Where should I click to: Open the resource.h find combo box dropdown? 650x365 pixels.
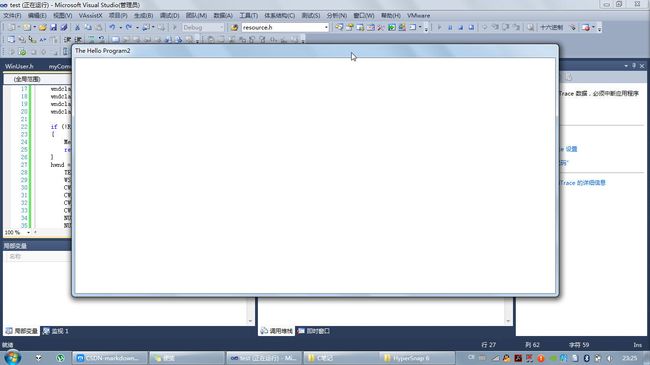(x=326, y=27)
